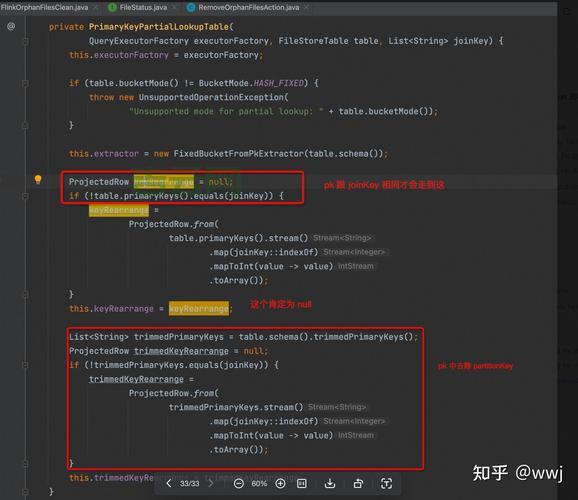Rotate the image

[x=358, y=483]
